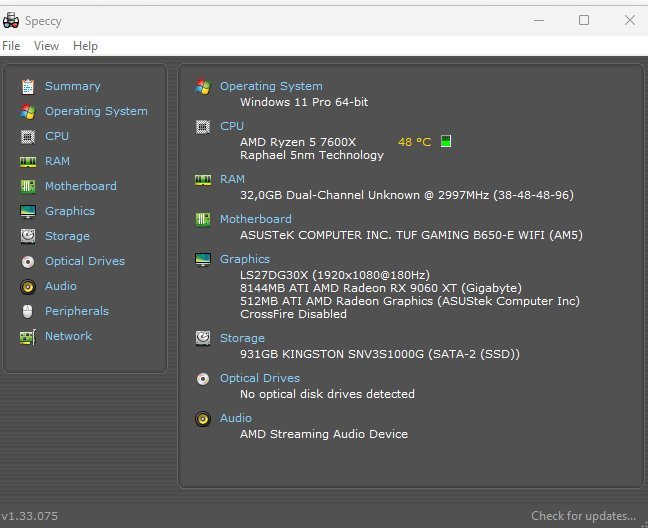Viewport: 648px width, 528px height.
Task: Click the Storage heading in summary panel
Action: click(242, 338)
